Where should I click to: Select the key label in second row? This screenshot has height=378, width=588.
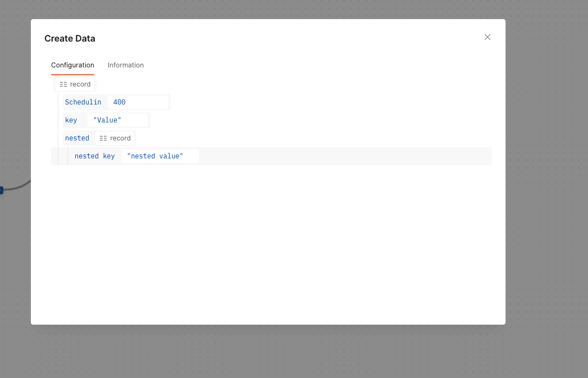tap(71, 120)
